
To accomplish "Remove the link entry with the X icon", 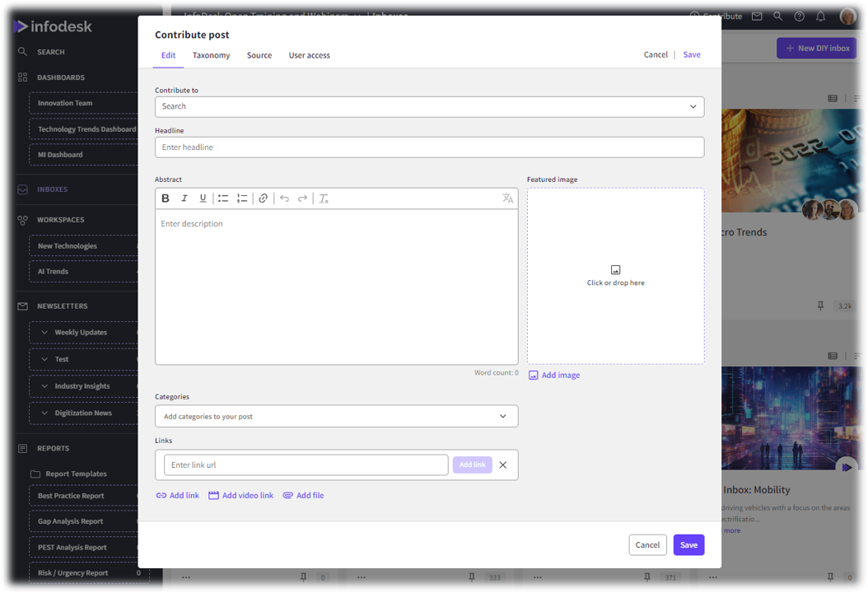I will coord(502,465).
